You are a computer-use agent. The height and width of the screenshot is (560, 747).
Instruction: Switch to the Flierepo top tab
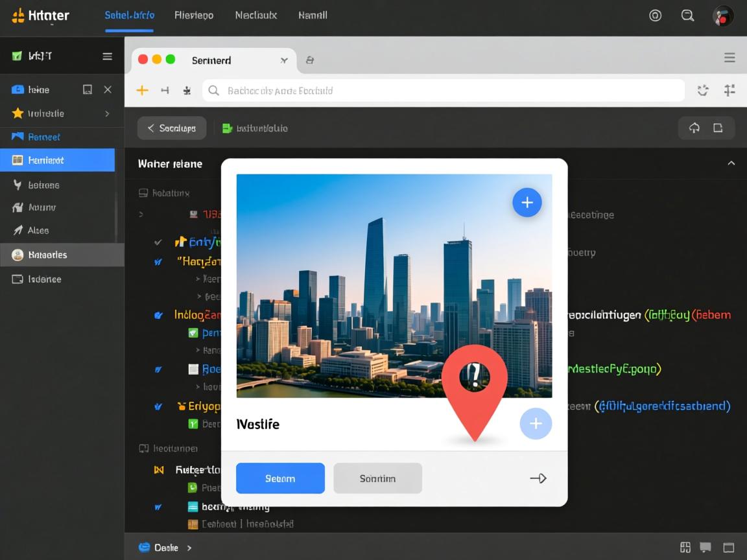194,15
